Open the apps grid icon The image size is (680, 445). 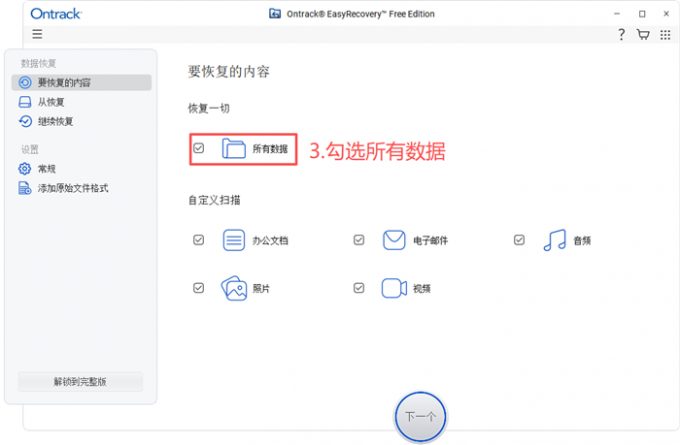[665, 35]
